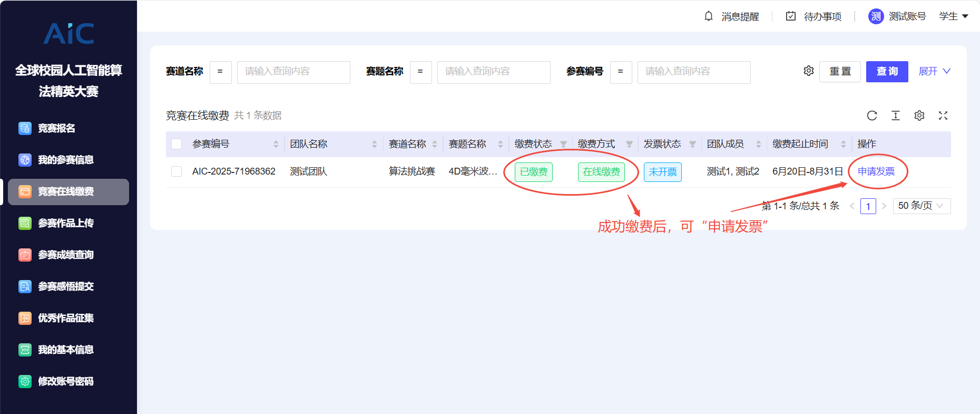The height and width of the screenshot is (414, 980).
Task: Toggle fullscreen icon for the table
Action: click(x=943, y=115)
